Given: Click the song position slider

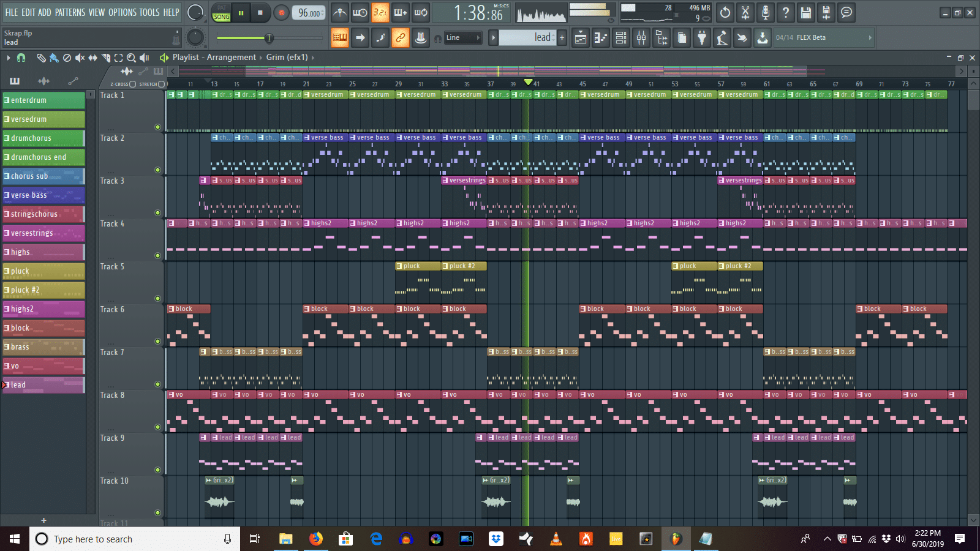Looking at the screenshot, I should pyautogui.click(x=269, y=38).
